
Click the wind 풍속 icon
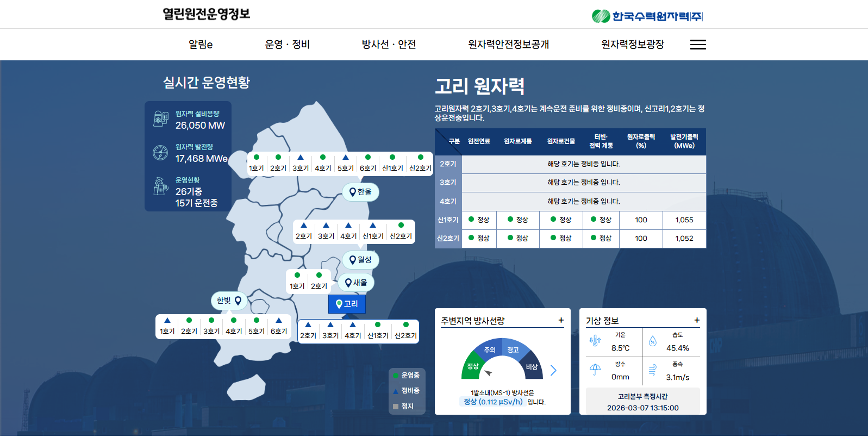[653, 370]
